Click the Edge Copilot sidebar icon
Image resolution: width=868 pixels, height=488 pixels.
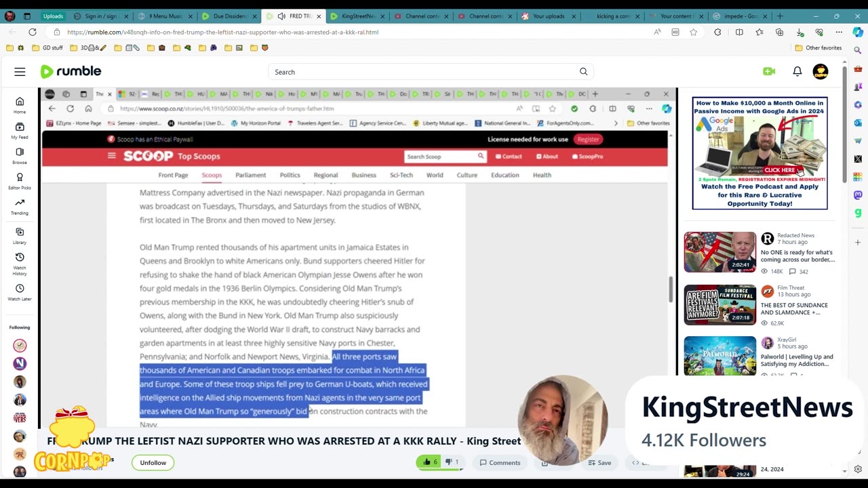click(x=858, y=32)
